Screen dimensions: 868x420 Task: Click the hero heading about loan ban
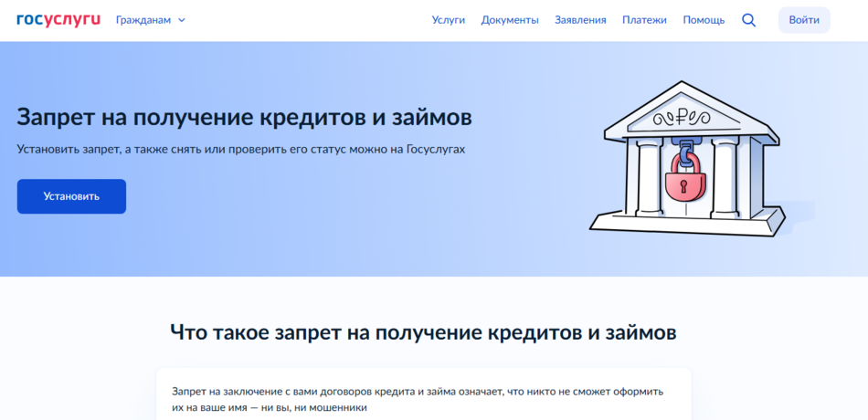coord(245,118)
